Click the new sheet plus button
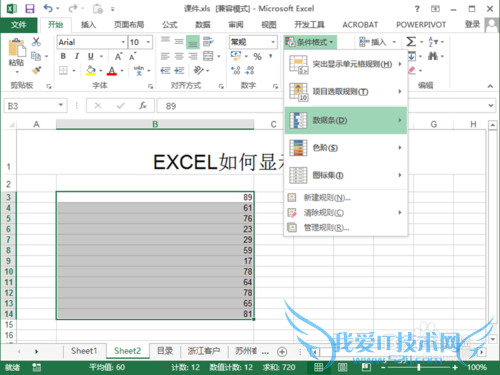 pos(282,352)
